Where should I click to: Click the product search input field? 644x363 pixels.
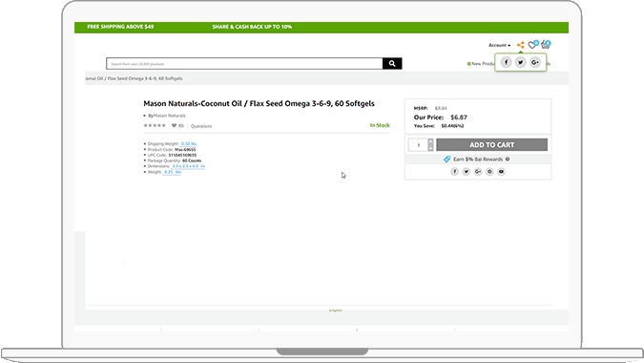(x=244, y=64)
